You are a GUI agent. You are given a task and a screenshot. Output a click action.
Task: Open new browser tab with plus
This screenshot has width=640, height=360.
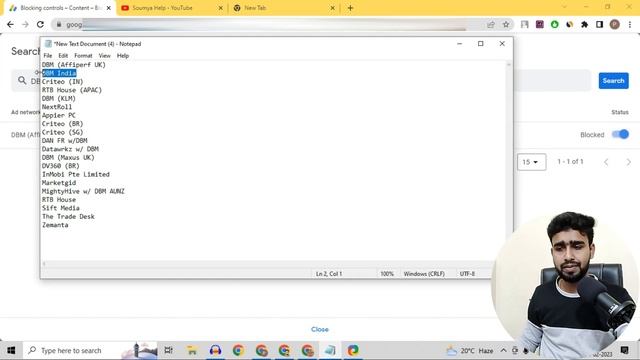350,8
